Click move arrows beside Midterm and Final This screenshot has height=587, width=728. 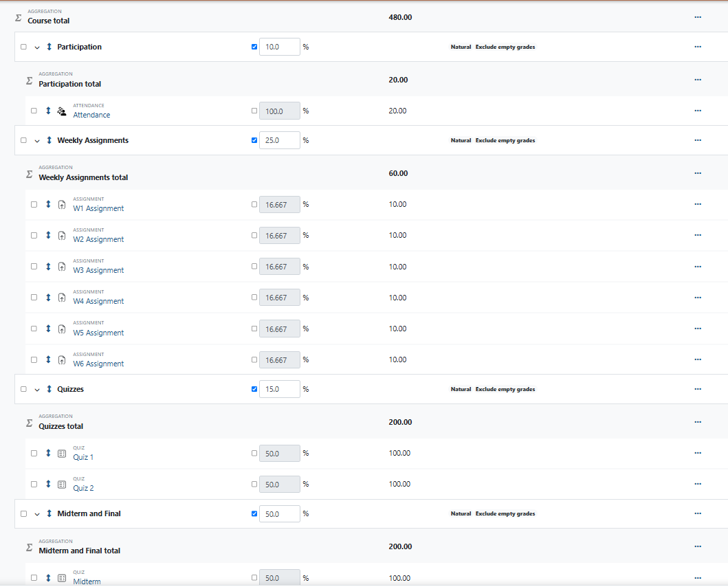click(49, 513)
